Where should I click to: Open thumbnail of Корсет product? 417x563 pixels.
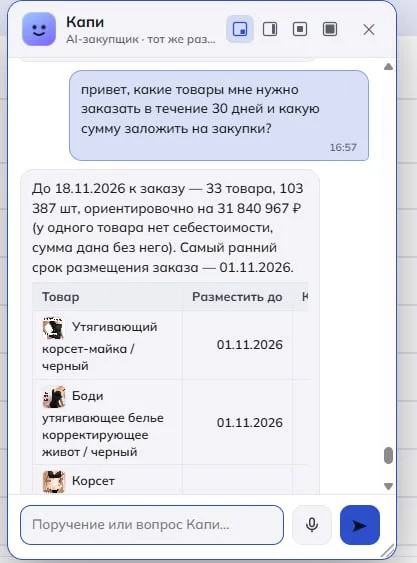[54, 482]
